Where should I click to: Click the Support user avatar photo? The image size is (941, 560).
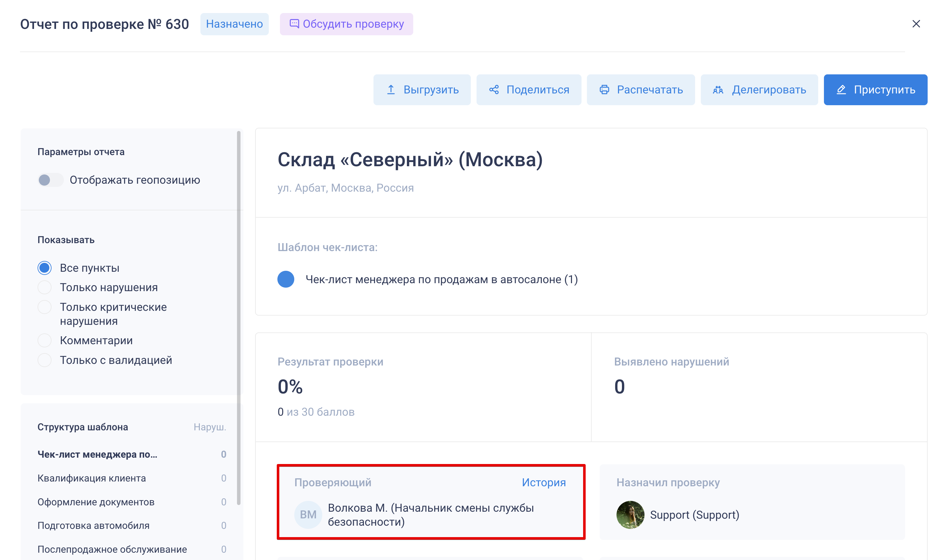coord(630,514)
